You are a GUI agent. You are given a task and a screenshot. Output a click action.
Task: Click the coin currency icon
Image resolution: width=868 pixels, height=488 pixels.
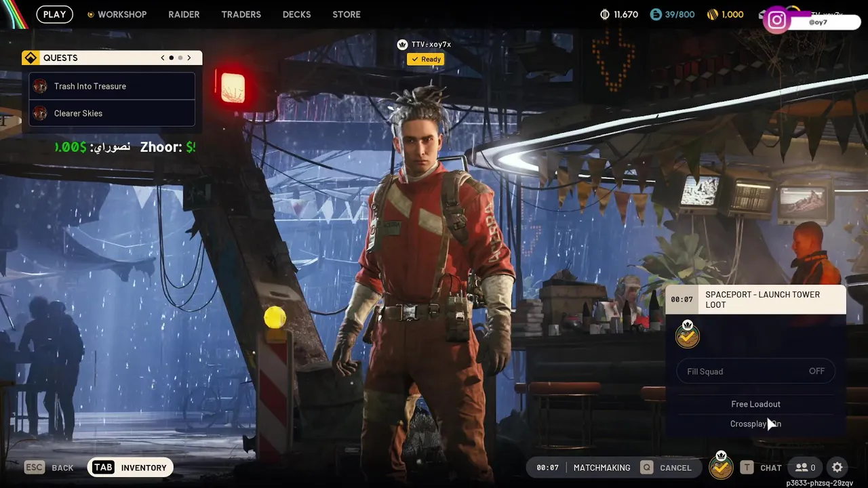click(606, 14)
